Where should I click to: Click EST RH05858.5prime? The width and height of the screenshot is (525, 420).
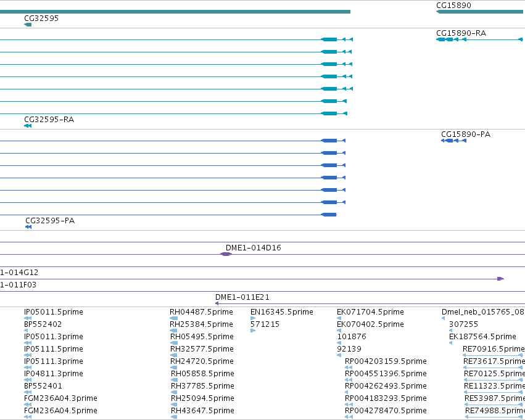(202, 374)
